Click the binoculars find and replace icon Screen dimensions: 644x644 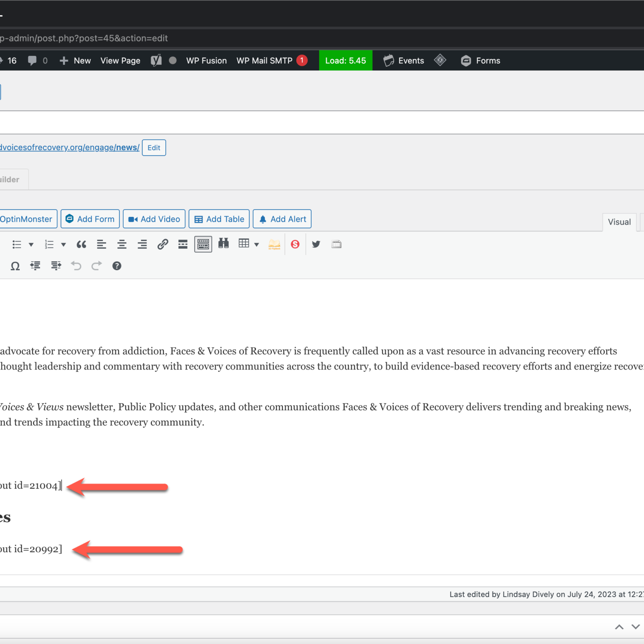223,244
